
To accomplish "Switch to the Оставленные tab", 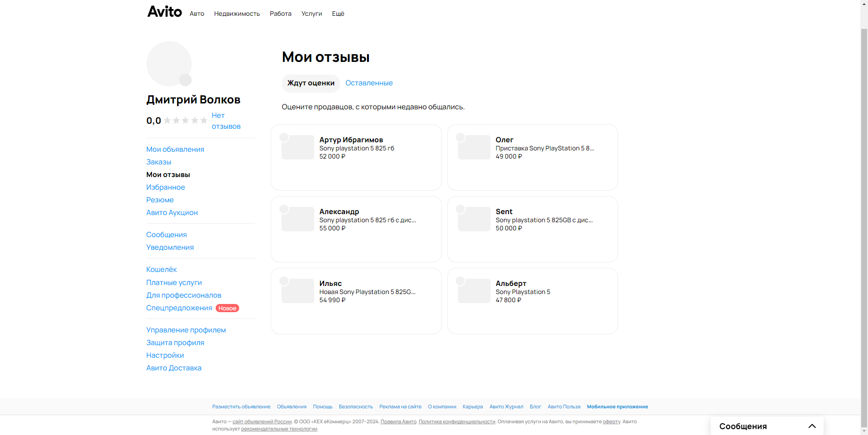I will pyautogui.click(x=369, y=83).
